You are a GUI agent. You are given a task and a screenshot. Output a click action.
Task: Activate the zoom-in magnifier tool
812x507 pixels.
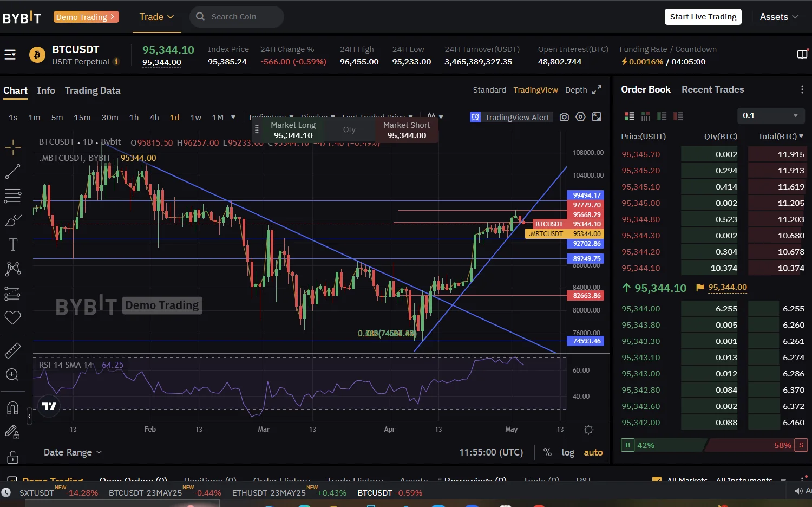click(x=13, y=375)
